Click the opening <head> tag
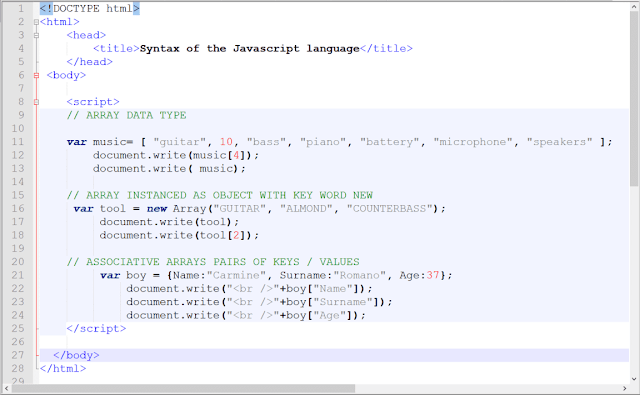 coord(86,35)
